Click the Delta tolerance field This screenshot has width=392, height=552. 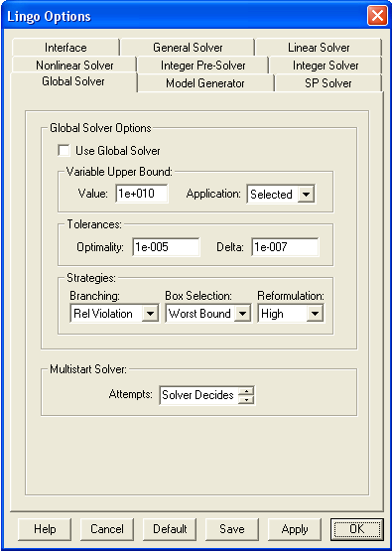[285, 247]
